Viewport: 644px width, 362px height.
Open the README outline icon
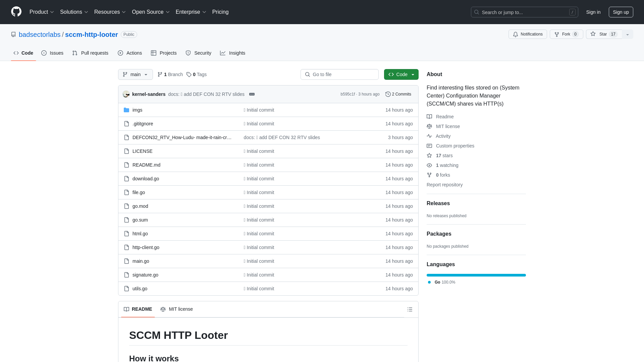(x=410, y=309)
